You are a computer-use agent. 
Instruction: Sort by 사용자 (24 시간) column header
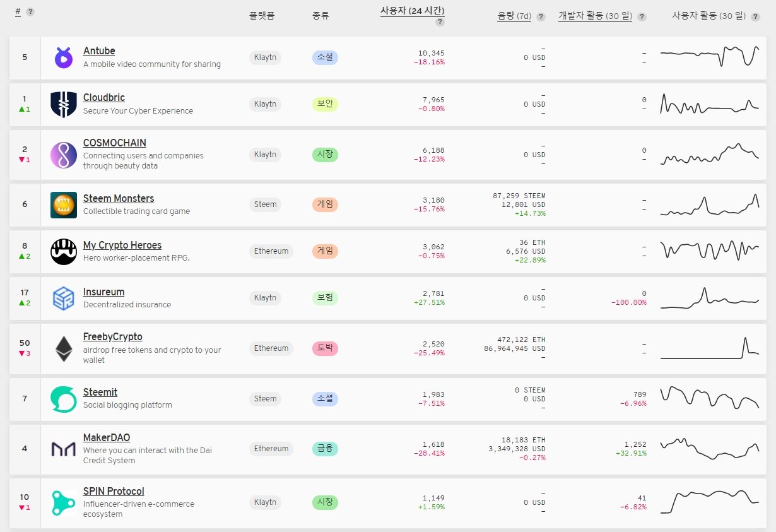(x=413, y=11)
